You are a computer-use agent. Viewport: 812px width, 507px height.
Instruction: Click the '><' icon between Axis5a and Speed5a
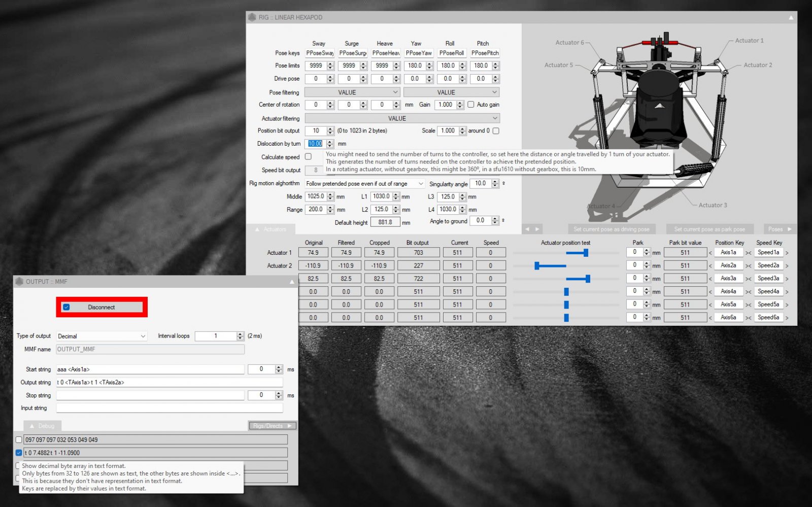(x=748, y=305)
